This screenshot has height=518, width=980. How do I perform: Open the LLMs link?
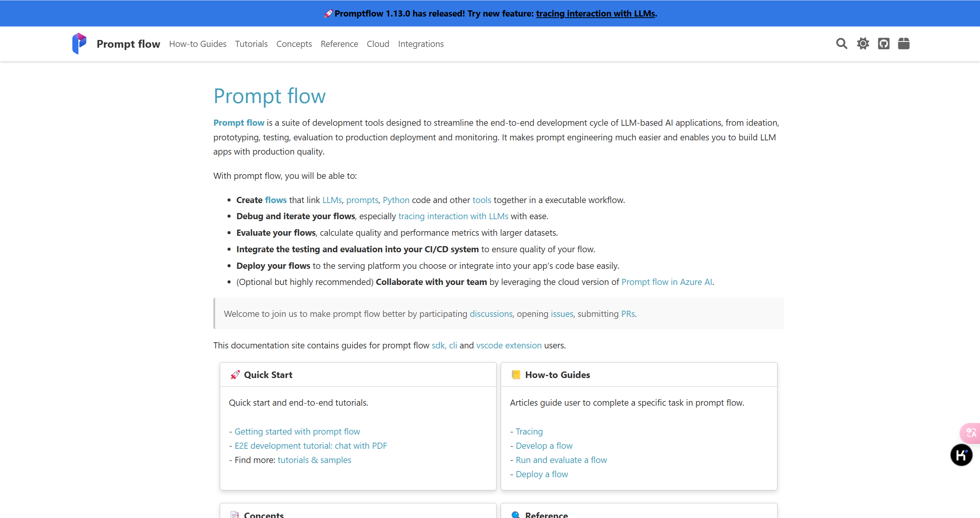click(x=332, y=200)
